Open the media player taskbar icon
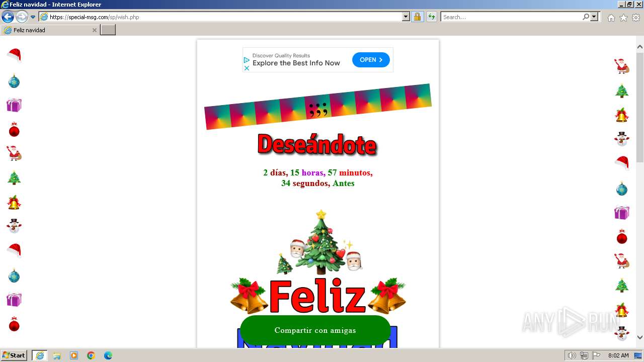Image resolution: width=644 pixels, height=362 pixels. click(x=74, y=355)
